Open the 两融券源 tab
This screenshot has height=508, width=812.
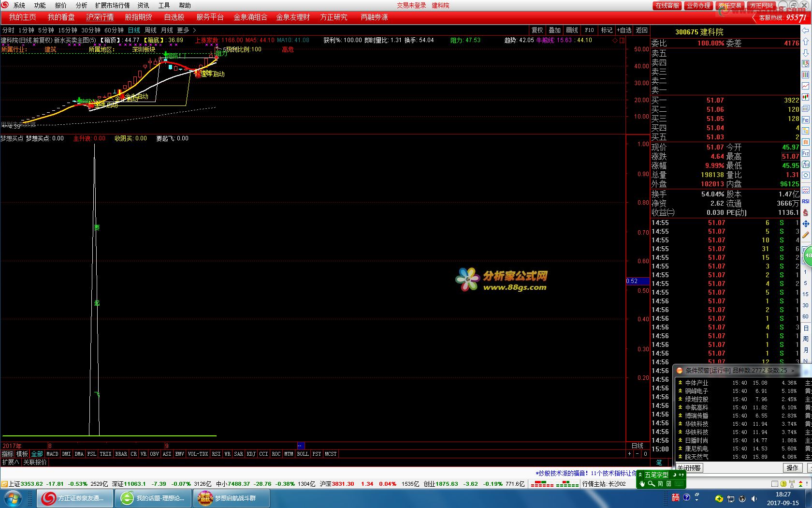tap(374, 17)
